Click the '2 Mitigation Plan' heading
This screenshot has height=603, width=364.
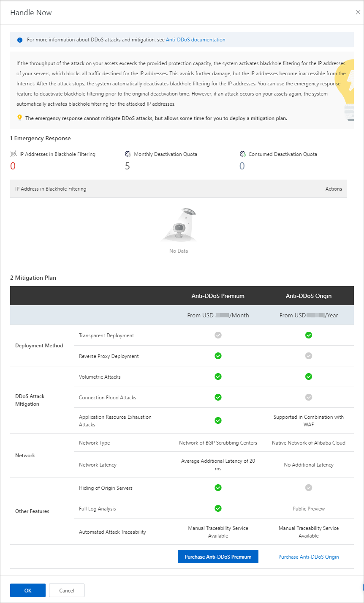(x=33, y=278)
